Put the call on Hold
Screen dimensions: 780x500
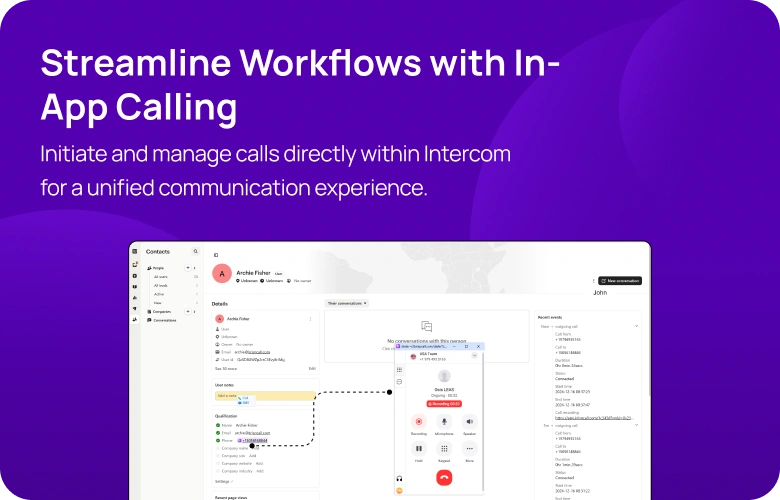click(x=419, y=448)
